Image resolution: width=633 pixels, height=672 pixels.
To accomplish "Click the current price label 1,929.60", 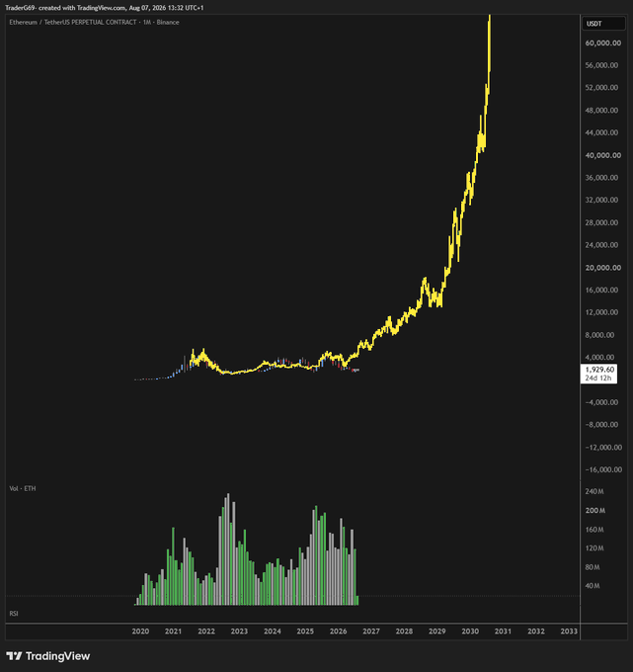I will pyautogui.click(x=599, y=370).
